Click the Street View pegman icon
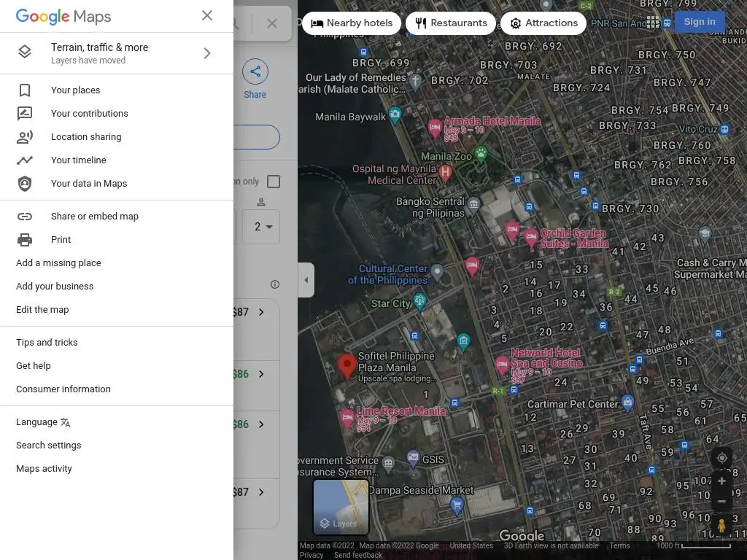 pos(721,526)
